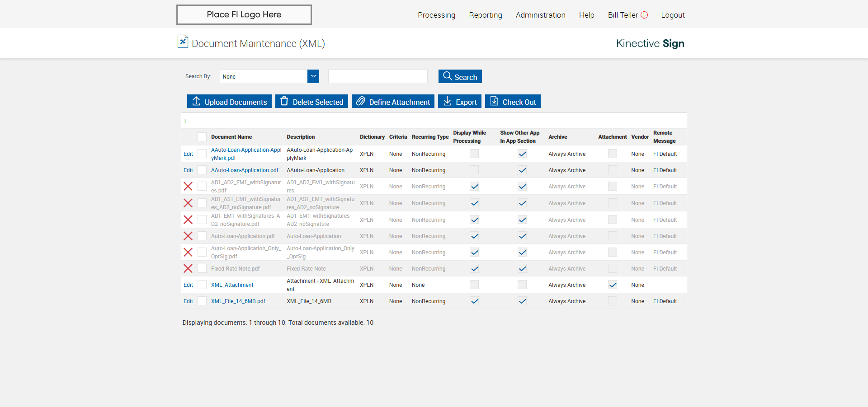Click the Define Attachment paperclip button
Image resolution: width=868 pixels, height=407 pixels.
(393, 102)
